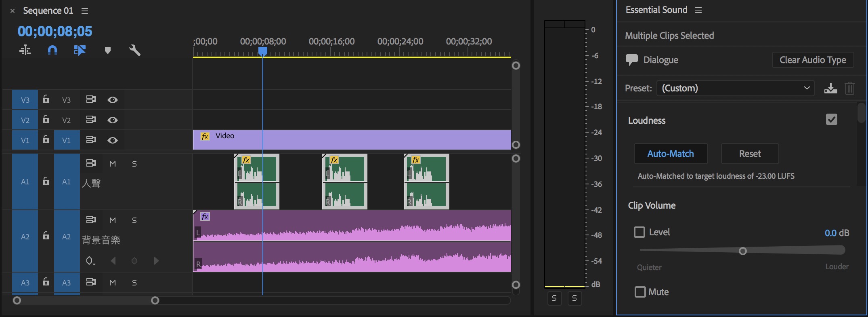The image size is (868, 317).
Task: Click the timecode 00;00;08;05 field
Action: pyautogui.click(x=55, y=31)
